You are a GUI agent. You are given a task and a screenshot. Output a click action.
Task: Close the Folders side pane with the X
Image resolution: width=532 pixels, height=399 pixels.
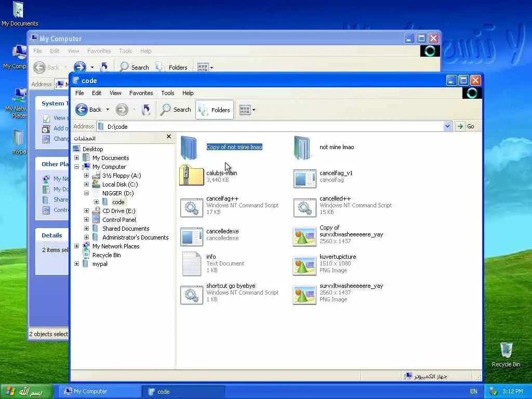pyautogui.click(x=169, y=137)
